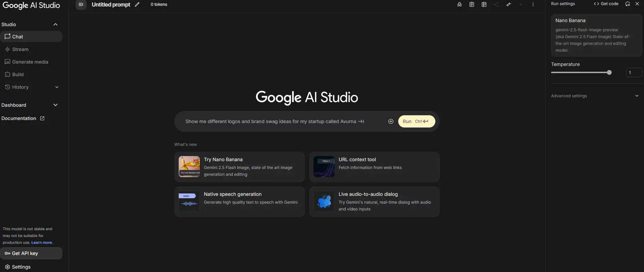Open compare mode icon in toolbar
Image resolution: width=644 pixels, height=272 pixels.
tap(484, 4)
